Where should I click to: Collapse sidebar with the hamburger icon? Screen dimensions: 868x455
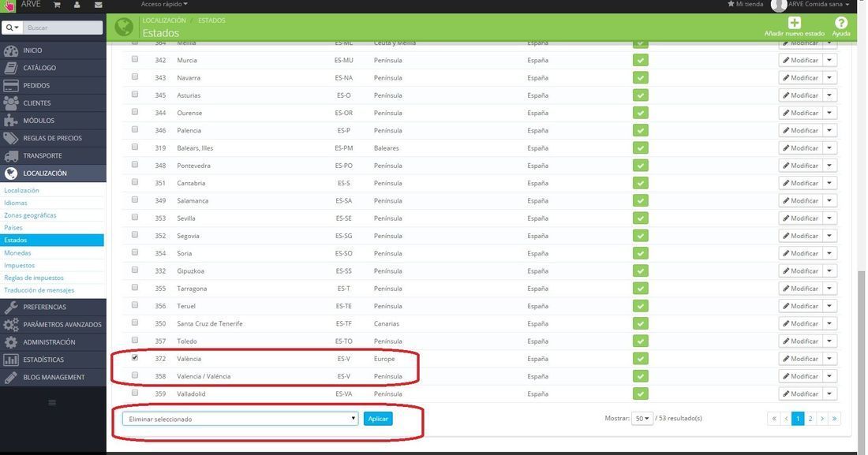click(52, 402)
